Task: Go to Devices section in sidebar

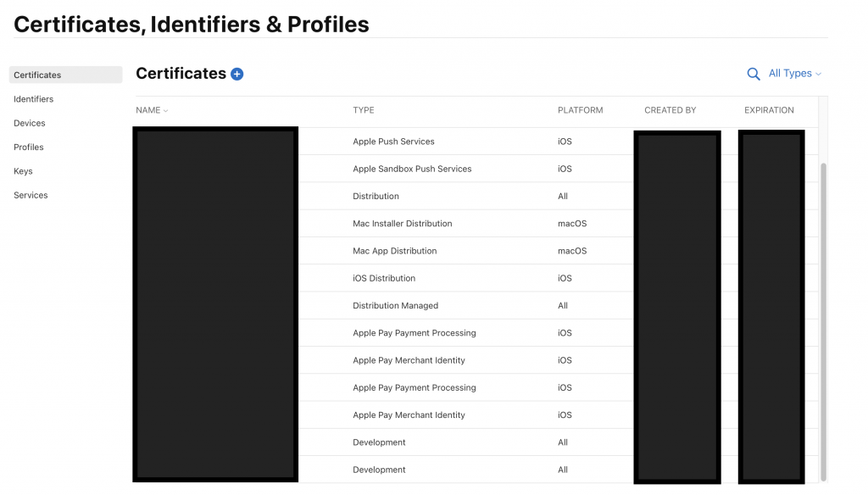Action: 30,123
